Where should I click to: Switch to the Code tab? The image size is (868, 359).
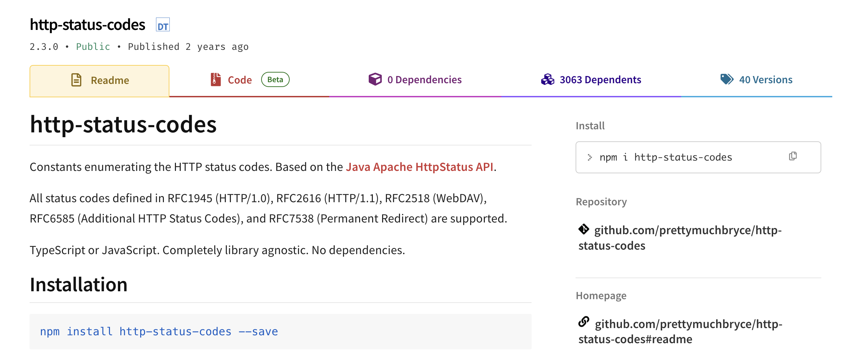click(240, 80)
